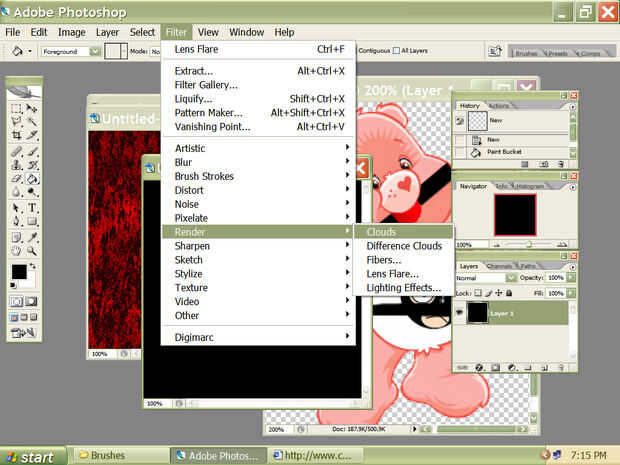Delete layer with trash icon in Layers panel
Screen dimensions: 620x465
pyautogui.click(x=561, y=368)
